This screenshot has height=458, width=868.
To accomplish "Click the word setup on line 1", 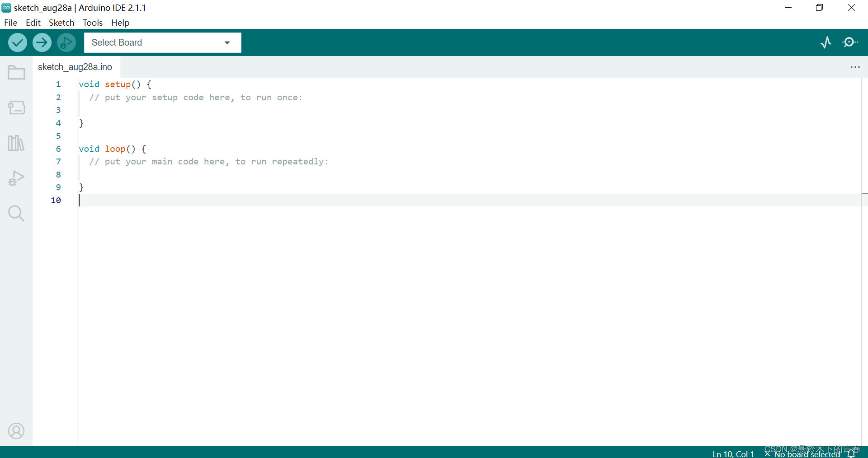I will (118, 84).
